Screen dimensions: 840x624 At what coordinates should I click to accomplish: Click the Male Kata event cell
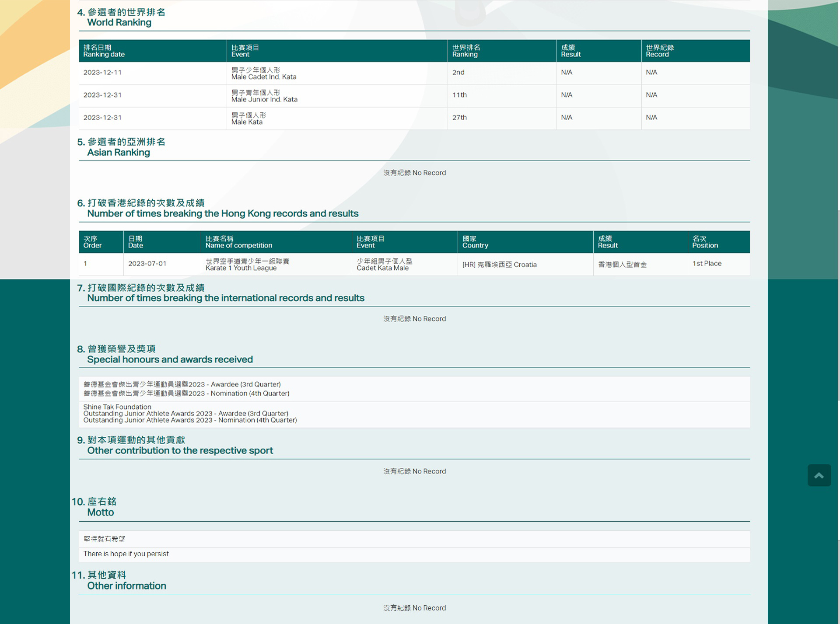tap(248, 119)
